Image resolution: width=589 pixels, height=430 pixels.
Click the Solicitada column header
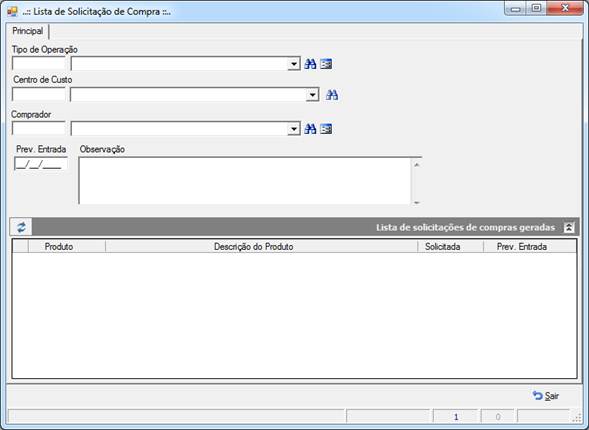tap(450, 247)
